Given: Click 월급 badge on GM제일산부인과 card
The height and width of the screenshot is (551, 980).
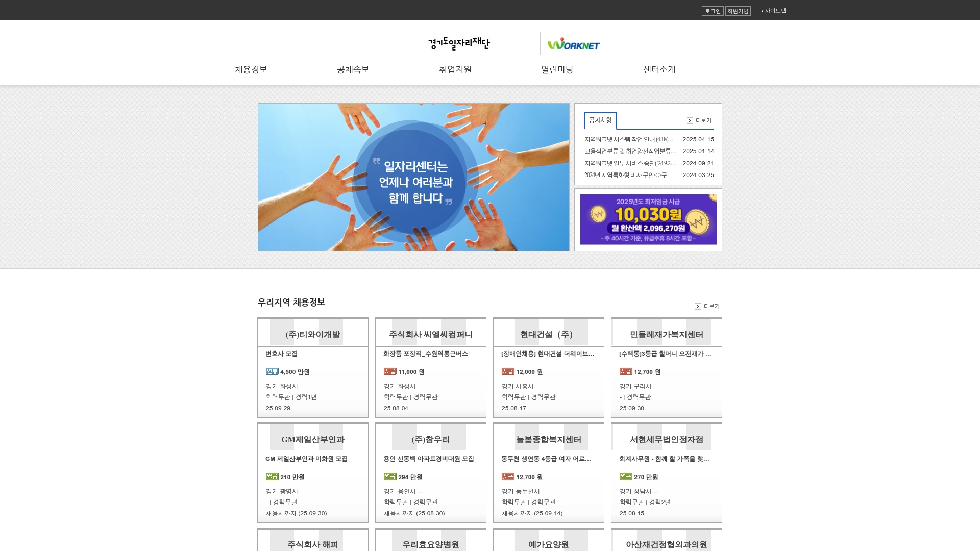Looking at the screenshot, I should tap(272, 477).
